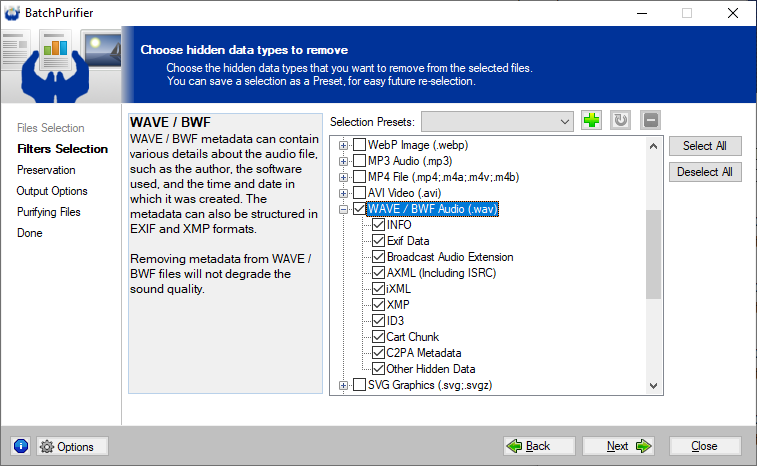Click the Deselect All button
757x466 pixels.
(705, 172)
